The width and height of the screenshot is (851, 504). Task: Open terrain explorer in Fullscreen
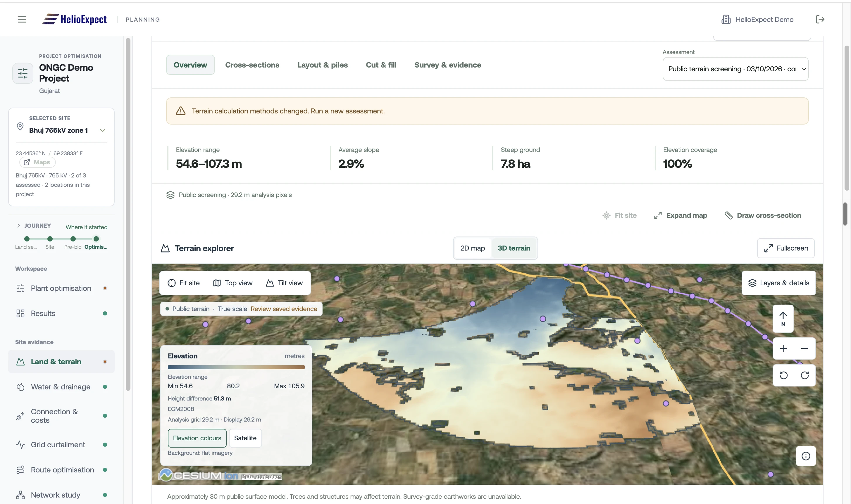tap(785, 248)
